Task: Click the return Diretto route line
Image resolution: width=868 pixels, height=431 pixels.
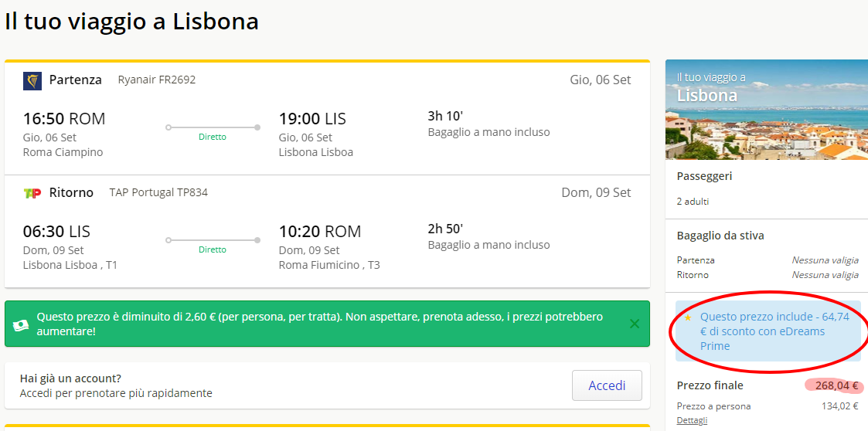Action: tap(213, 240)
